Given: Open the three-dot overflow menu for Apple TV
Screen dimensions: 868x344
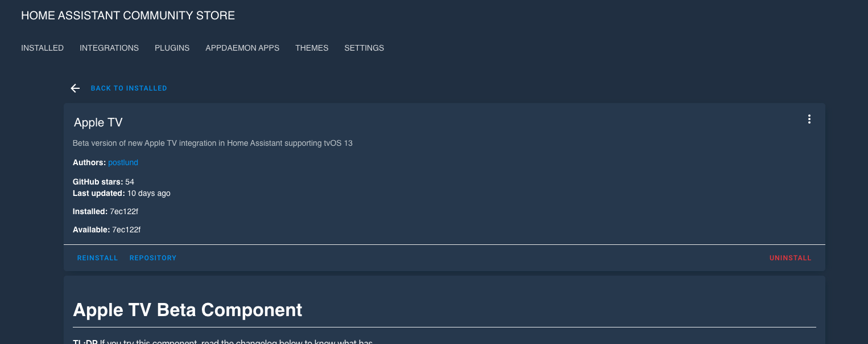Looking at the screenshot, I should tap(809, 120).
